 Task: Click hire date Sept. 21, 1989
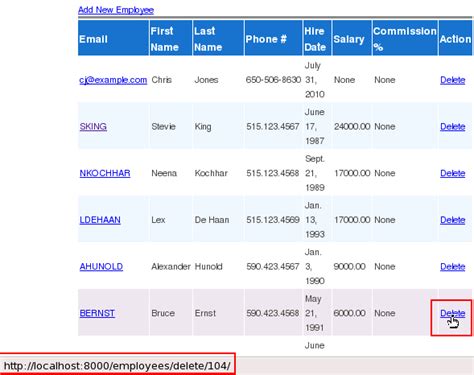click(315, 173)
